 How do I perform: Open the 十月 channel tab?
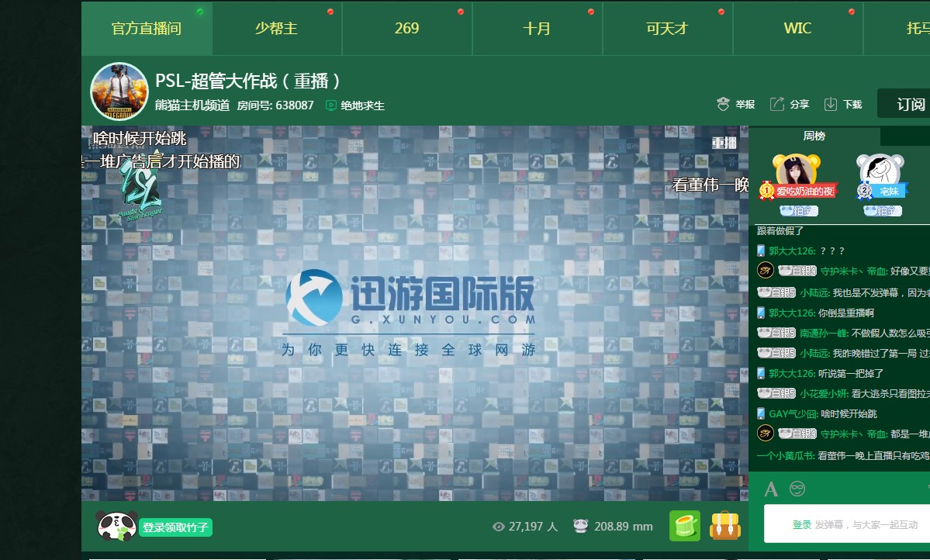537,29
